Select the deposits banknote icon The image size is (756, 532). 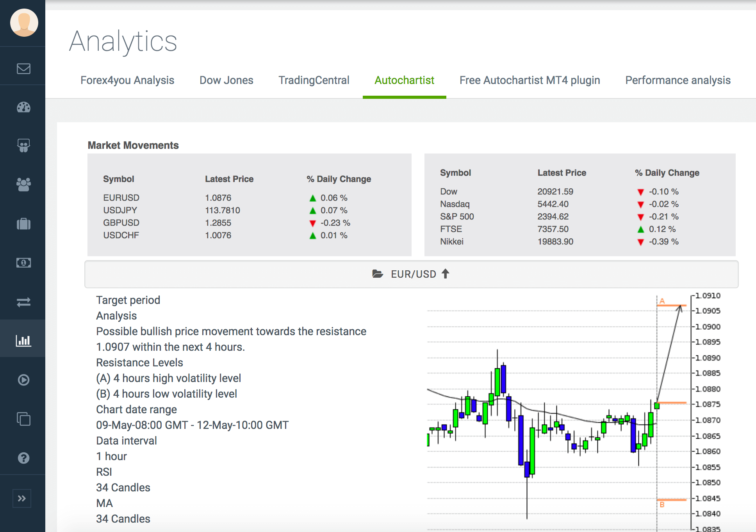point(23,262)
